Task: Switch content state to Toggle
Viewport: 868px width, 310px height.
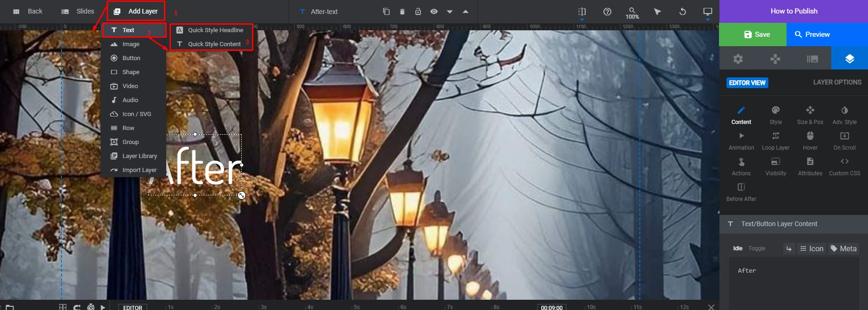Action: [x=757, y=248]
